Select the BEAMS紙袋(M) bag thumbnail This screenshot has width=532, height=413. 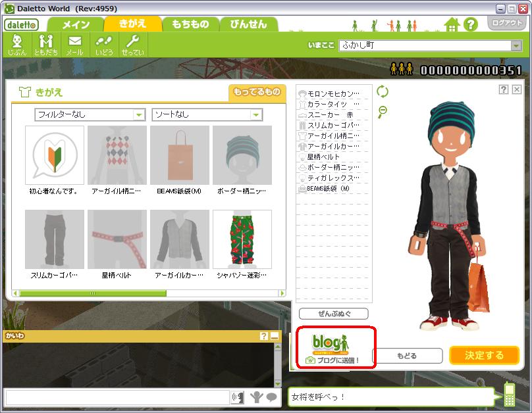180,155
